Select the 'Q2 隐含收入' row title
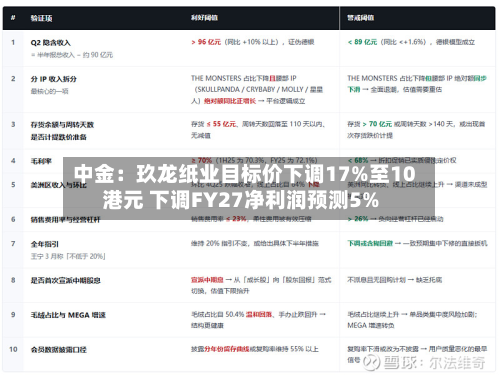Image resolution: width=500 pixels, height=378 pixels. click(x=51, y=43)
